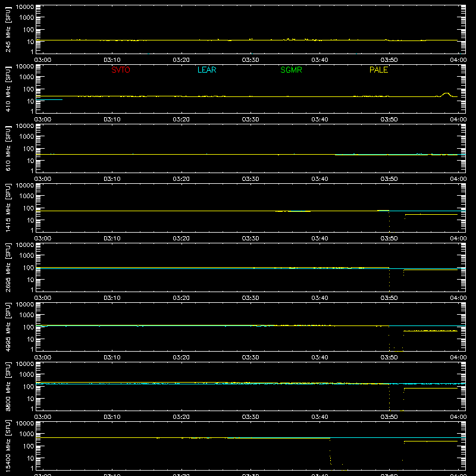
Task: Click 03:30 time label under 8800 MHz plot
Action: tap(250, 417)
